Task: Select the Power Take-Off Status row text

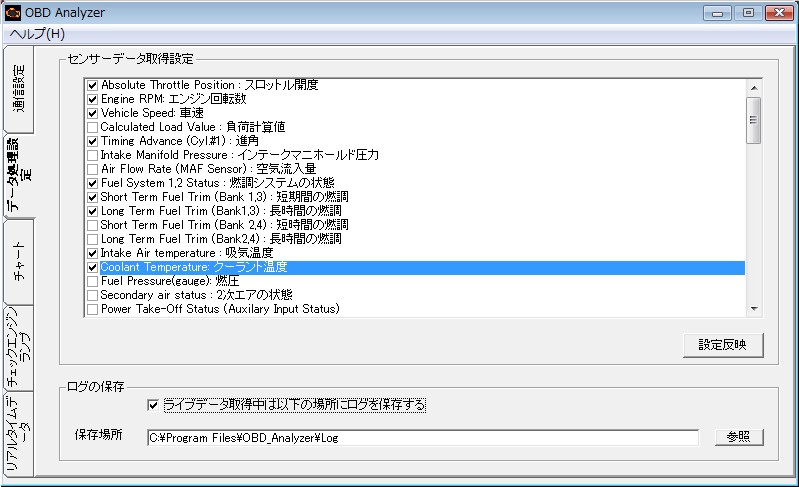Action: pyautogui.click(x=220, y=309)
